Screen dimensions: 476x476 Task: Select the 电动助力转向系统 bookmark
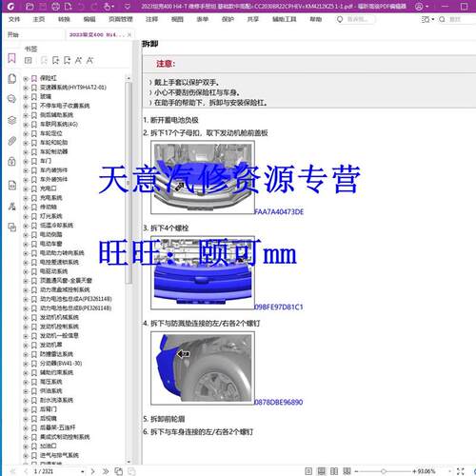(x=62, y=253)
